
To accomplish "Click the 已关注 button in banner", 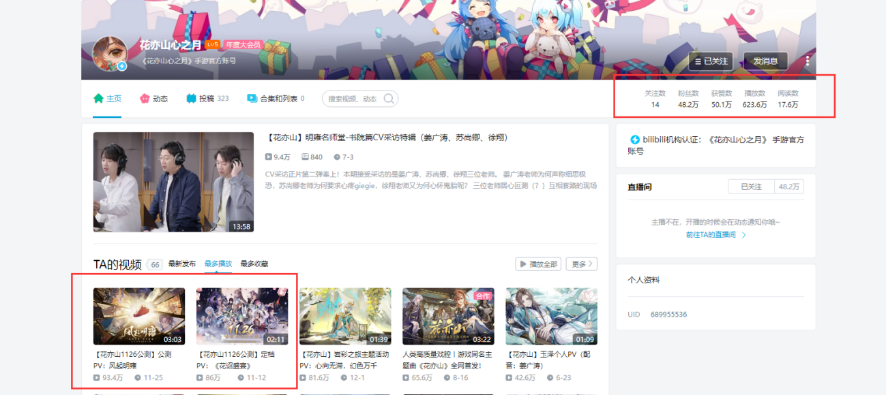I will pyautogui.click(x=710, y=61).
